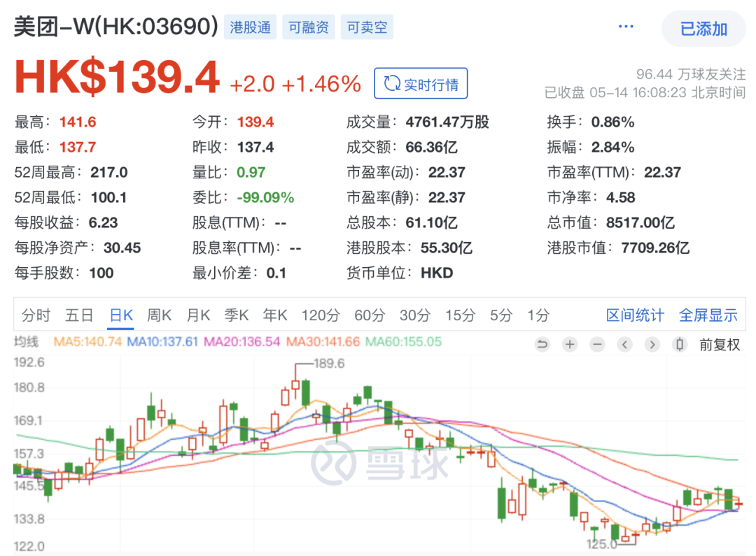The width and height of the screenshot is (756, 556).
Task: Click the candlestick style icon near 前复权
Action: coord(679,344)
